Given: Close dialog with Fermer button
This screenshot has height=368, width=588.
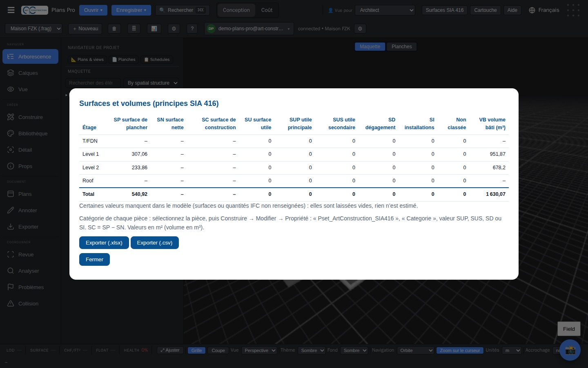Looking at the screenshot, I should click(x=94, y=260).
